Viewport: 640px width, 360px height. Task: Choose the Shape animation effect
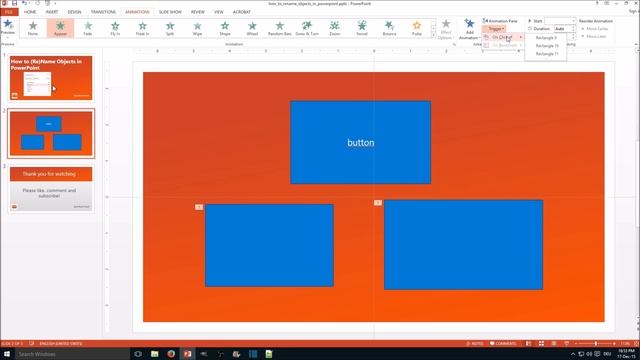(225, 28)
